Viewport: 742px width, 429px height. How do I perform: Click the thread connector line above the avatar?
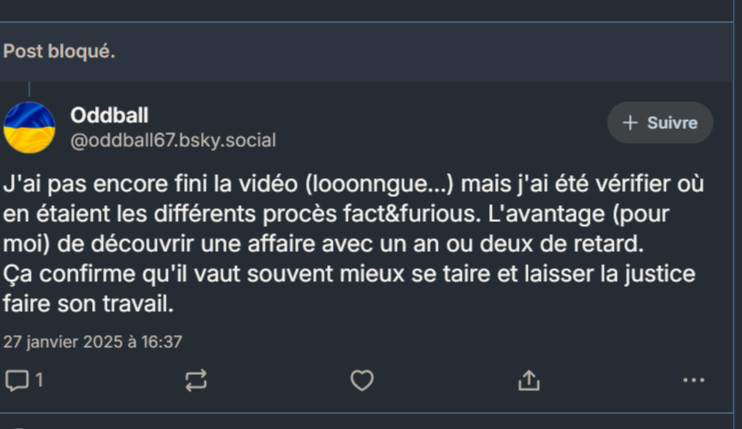point(29,91)
